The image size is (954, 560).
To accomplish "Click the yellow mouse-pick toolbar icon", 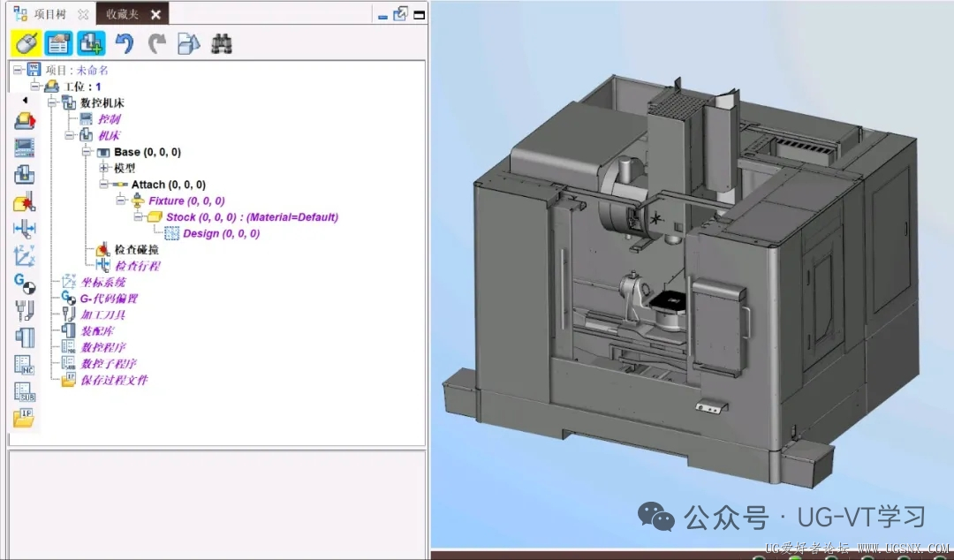I will tap(26, 44).
